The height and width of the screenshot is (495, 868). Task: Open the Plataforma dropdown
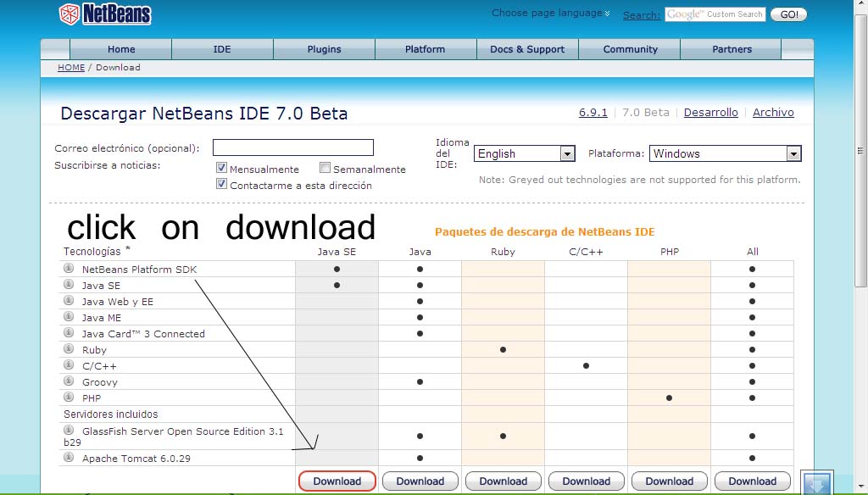(x=726, y=153)
